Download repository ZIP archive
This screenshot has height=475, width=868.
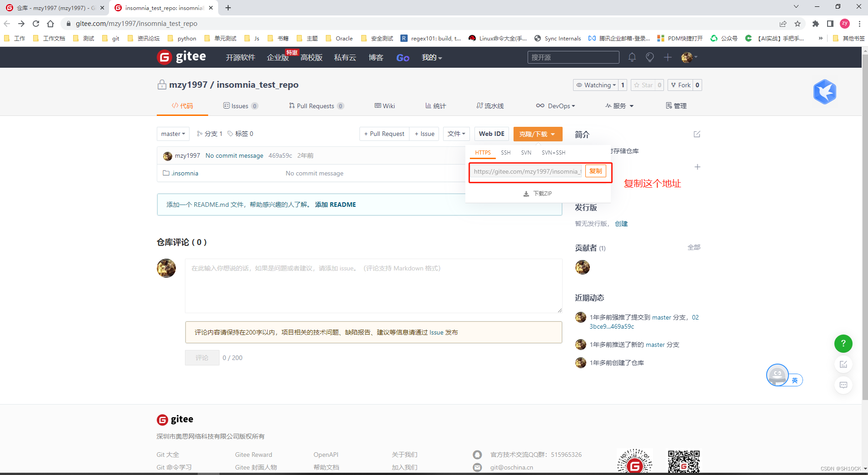538,193
